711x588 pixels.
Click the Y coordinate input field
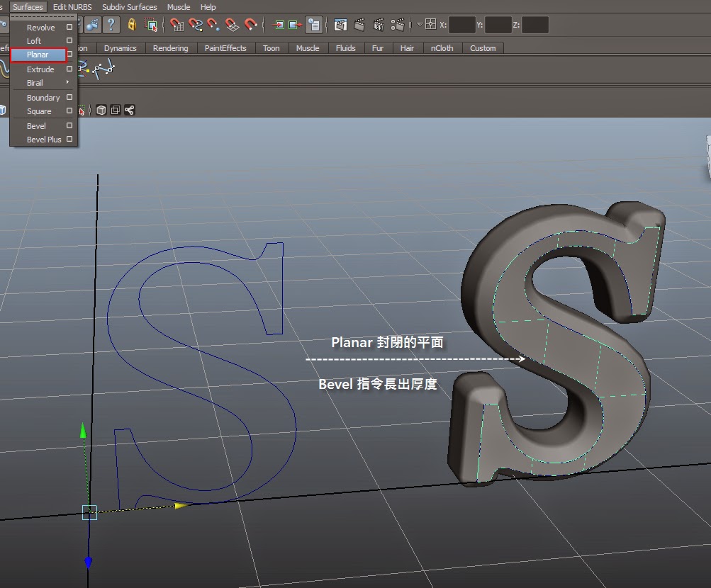(498, 25)
